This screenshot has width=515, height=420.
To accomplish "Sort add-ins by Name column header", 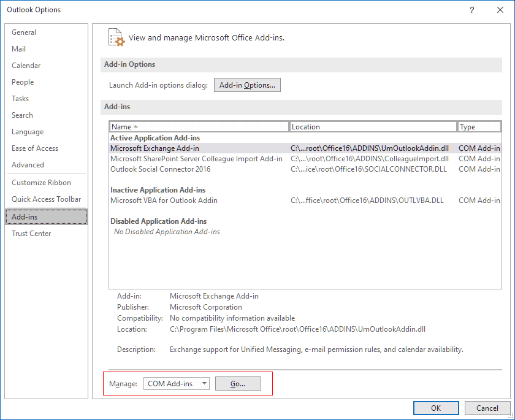I will pos(199,127).
